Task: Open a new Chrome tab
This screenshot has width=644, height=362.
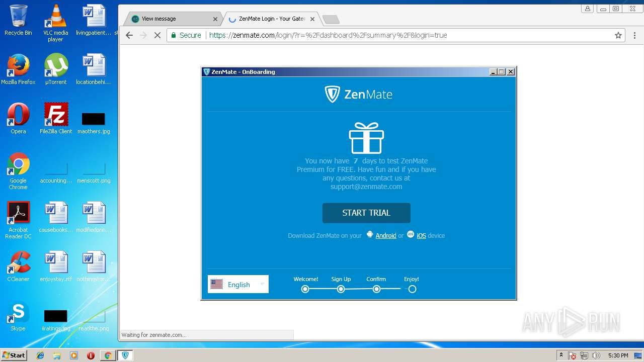Action: pos(331,19)
